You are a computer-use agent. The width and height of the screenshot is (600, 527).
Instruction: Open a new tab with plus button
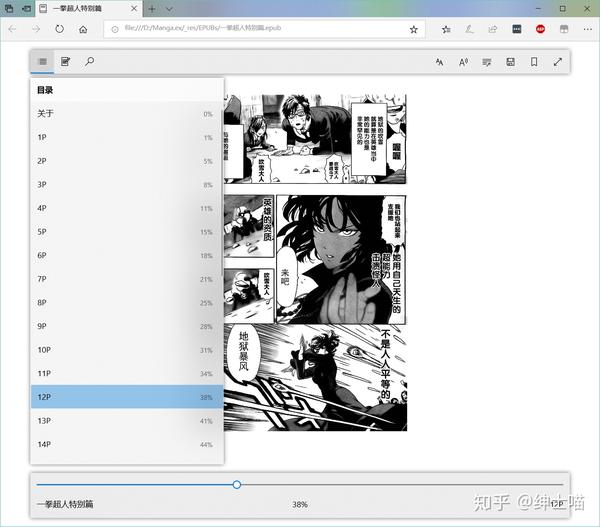click(152, 9)
